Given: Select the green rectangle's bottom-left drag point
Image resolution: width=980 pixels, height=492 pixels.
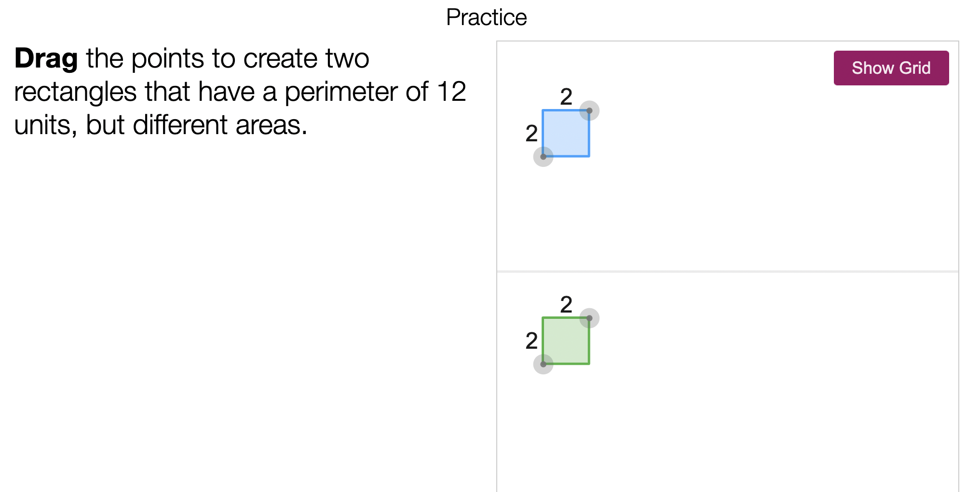Looking at the screenshot, I should [x=543, y=364].
